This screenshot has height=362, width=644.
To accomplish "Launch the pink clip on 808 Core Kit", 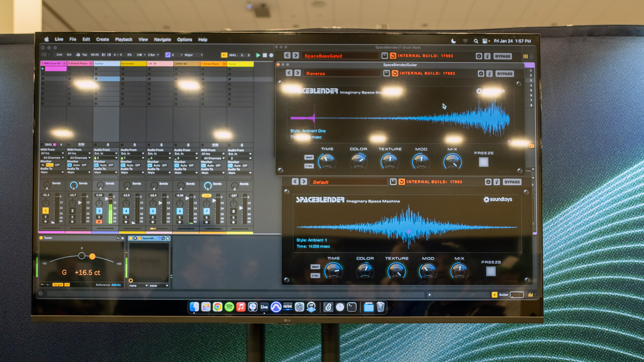I will click(x=56, y=69).
